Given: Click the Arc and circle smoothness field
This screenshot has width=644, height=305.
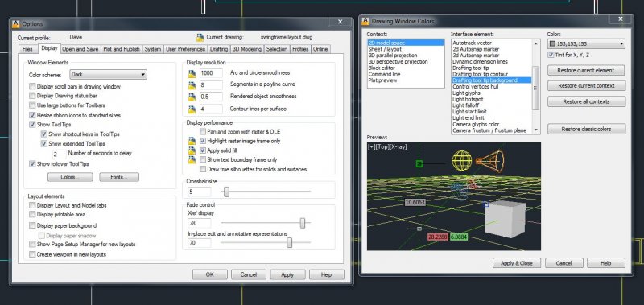Looking at the screenshot, I should (211, 73).
